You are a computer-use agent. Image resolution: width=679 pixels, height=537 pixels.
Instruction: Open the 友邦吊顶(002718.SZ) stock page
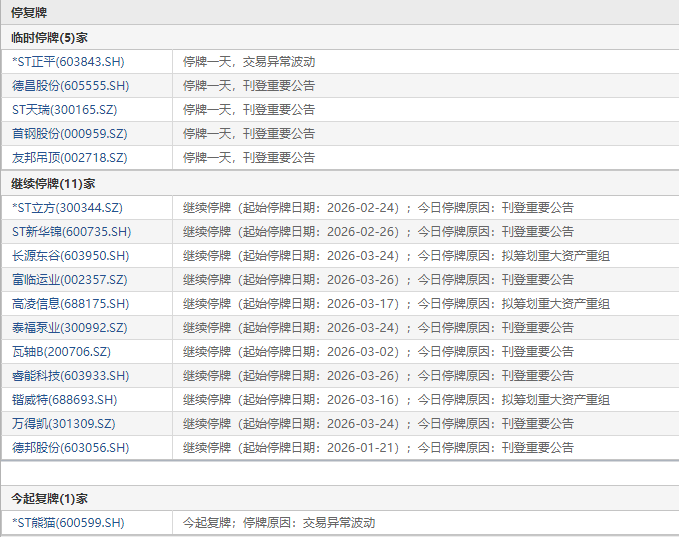69,158
